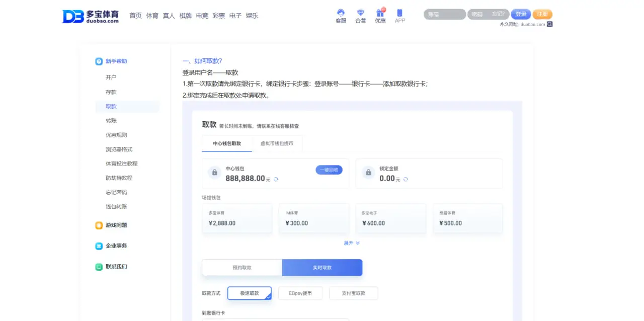The image size is (644, 321).
Task: Click the 多宝体育 logo
Action: [x=91, y=16]
